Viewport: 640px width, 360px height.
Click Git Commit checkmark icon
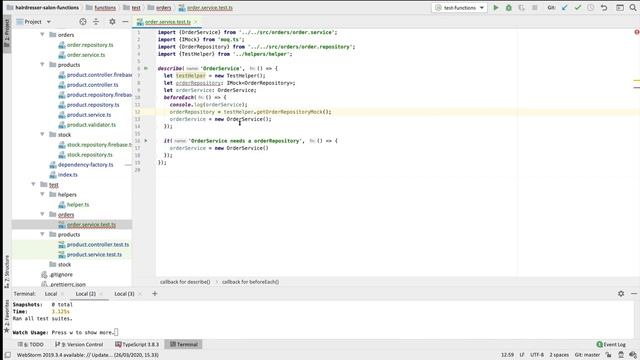click(x=578, y=8)
